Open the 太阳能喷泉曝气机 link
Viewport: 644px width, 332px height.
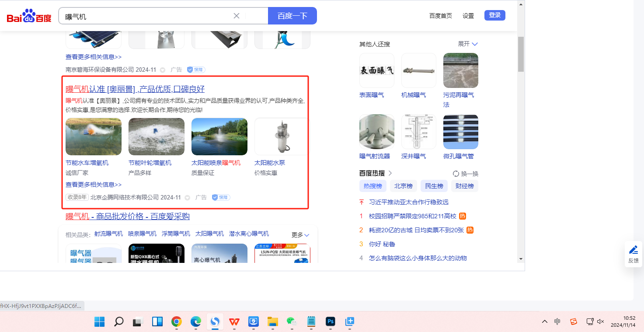click(216, 163)
